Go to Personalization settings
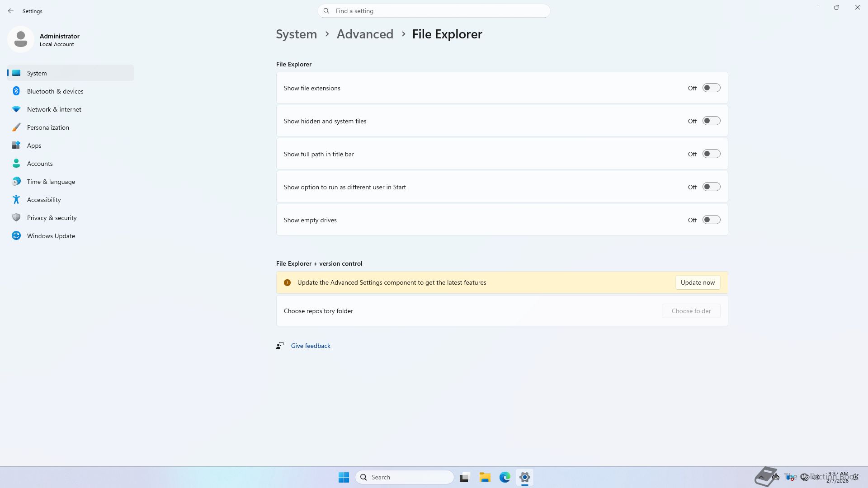Screen dimensions: 868x488 click(x=48, y=127)
